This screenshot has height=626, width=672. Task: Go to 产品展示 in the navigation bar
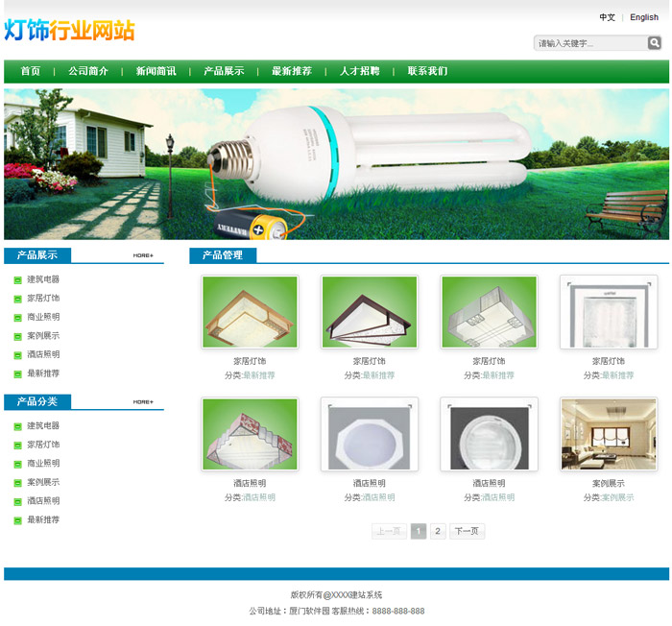click(x=224, y=71)
